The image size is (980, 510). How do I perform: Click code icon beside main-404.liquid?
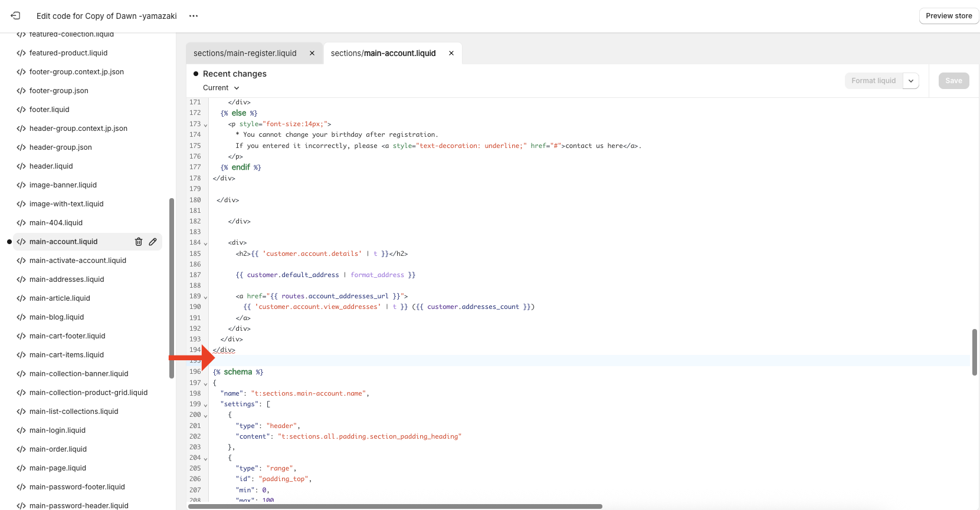coord(21,223)
